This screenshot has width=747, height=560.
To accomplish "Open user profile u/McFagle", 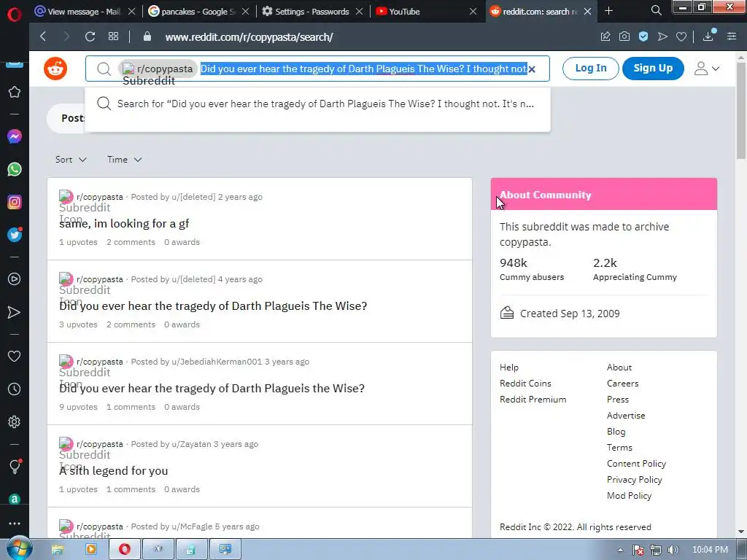I will click(192, 526).
